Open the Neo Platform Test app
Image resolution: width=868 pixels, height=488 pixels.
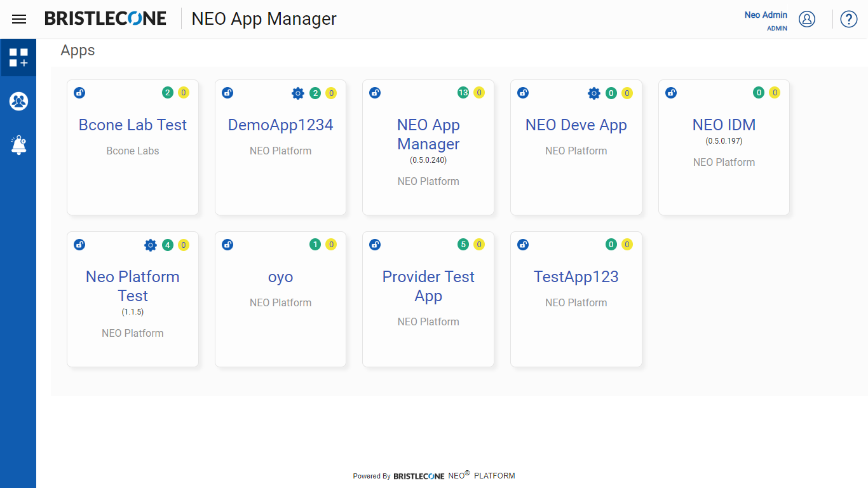(133, 287)
